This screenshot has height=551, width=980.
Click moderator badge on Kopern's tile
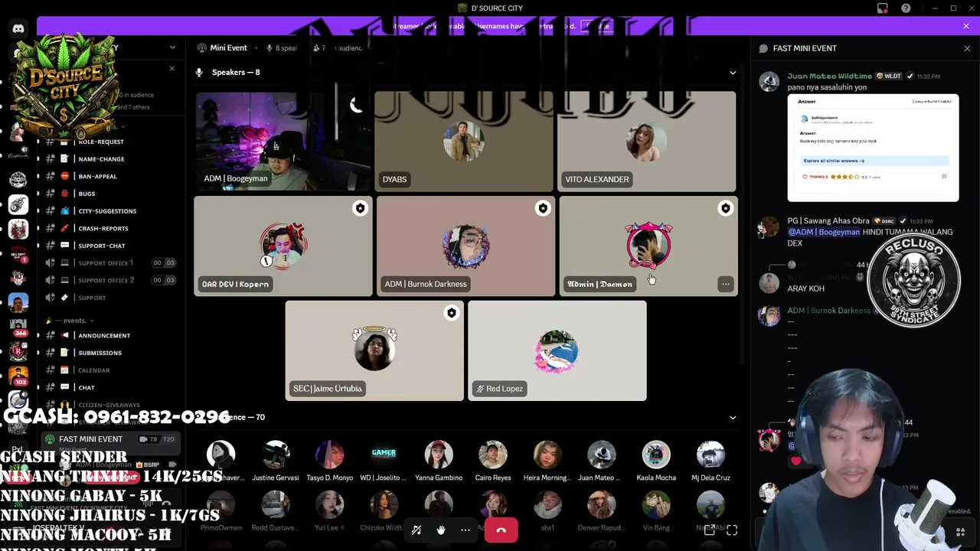360,208
